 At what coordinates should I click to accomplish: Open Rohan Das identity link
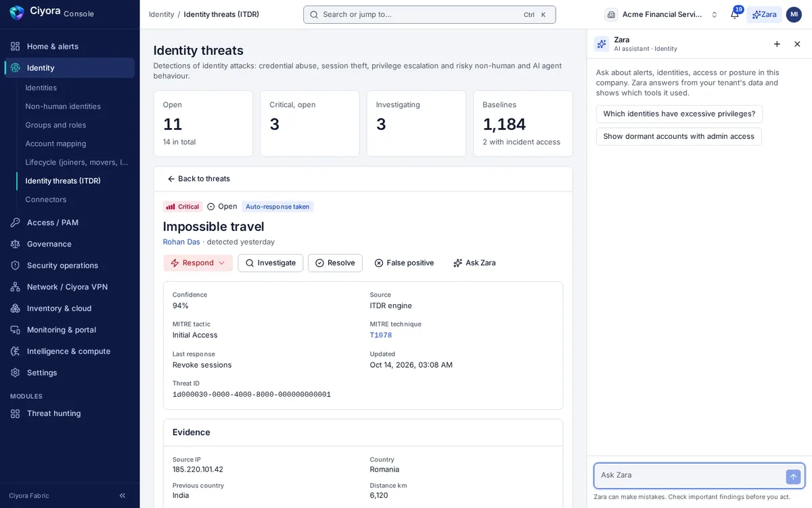181,242
